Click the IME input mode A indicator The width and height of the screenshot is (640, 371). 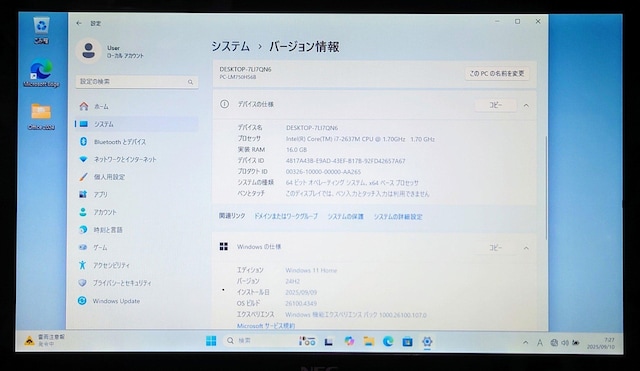click(x=540, y=343)
